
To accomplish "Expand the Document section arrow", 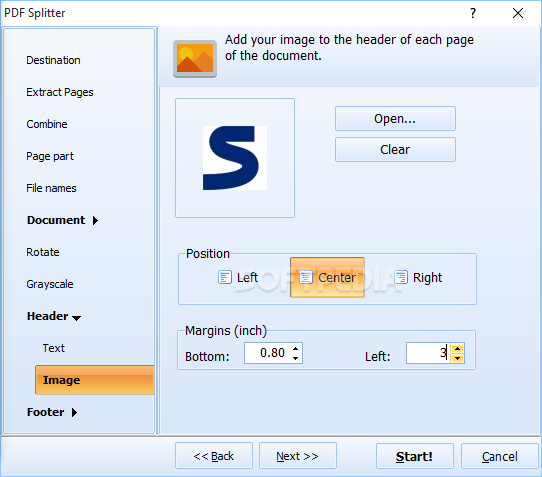I will [x=95, y=220].
